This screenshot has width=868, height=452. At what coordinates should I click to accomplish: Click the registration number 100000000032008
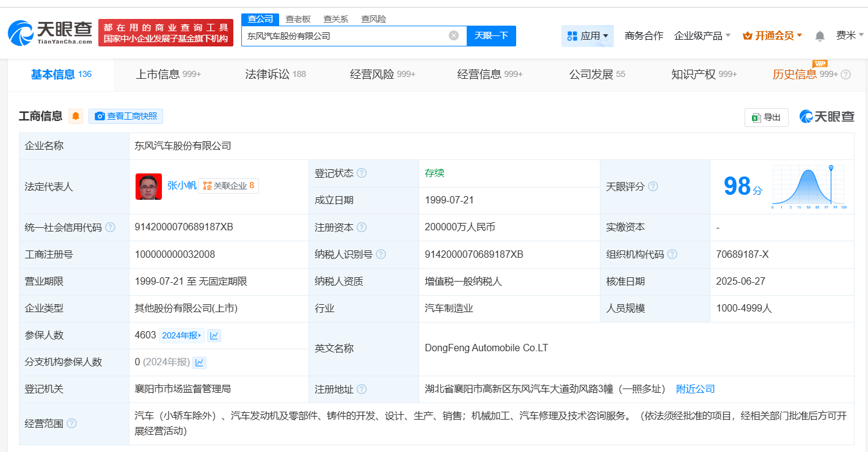[175, 254]
